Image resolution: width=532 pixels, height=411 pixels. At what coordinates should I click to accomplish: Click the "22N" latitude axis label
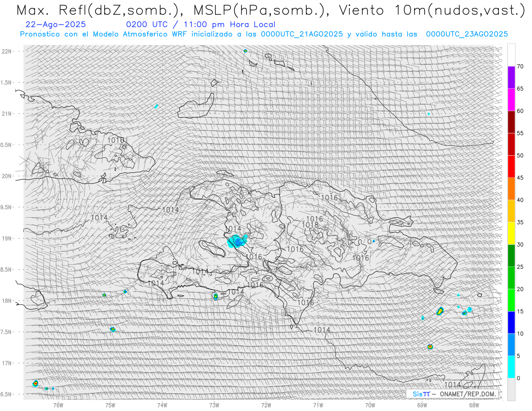pyautogui.click(x=6, y=51)
